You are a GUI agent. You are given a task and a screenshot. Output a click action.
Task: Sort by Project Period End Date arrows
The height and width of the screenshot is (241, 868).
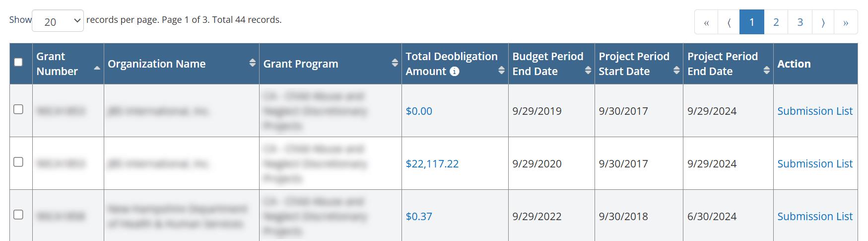(766, 70)
